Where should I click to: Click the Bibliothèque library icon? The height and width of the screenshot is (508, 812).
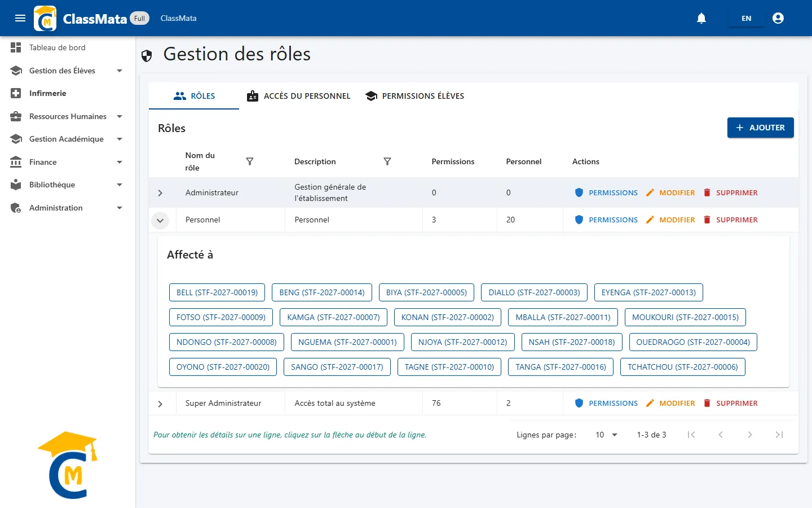(x=16, y=185)
